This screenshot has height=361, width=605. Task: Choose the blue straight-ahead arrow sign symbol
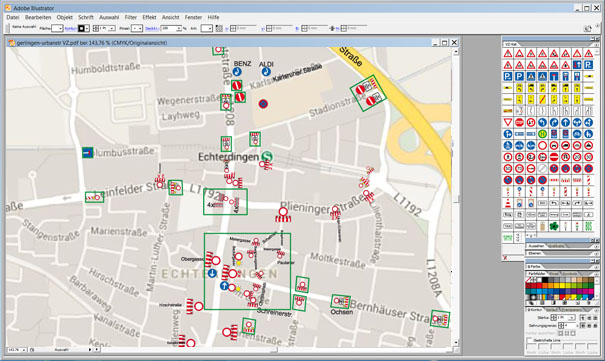[x=565, y=122]
